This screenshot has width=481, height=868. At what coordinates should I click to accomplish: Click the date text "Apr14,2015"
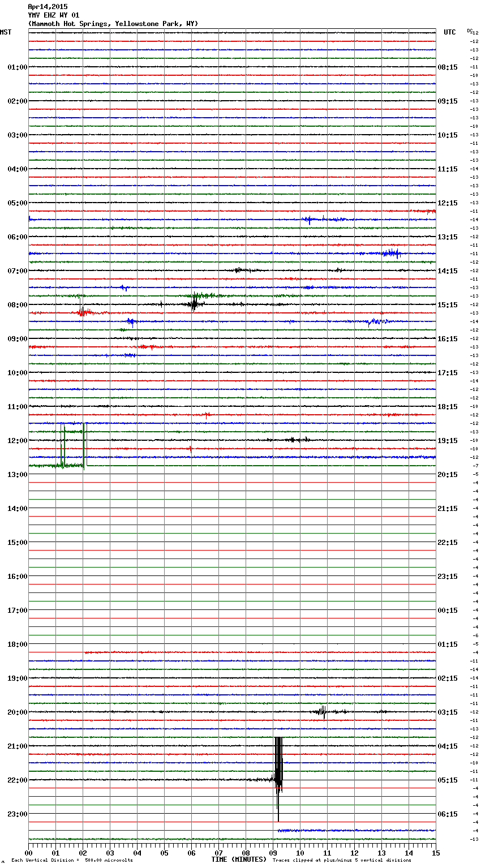(48, 7)
